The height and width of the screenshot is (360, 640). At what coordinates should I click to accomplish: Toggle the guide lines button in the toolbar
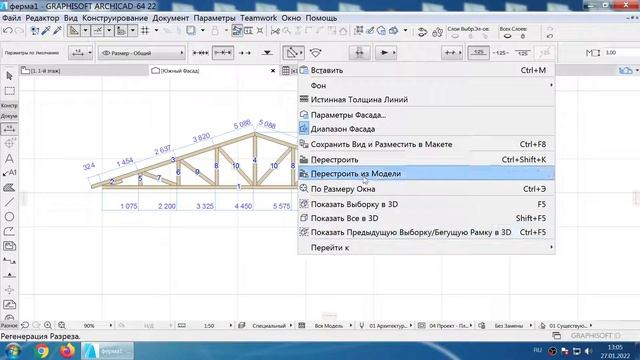pyautogui.click(x=73, y=31)
